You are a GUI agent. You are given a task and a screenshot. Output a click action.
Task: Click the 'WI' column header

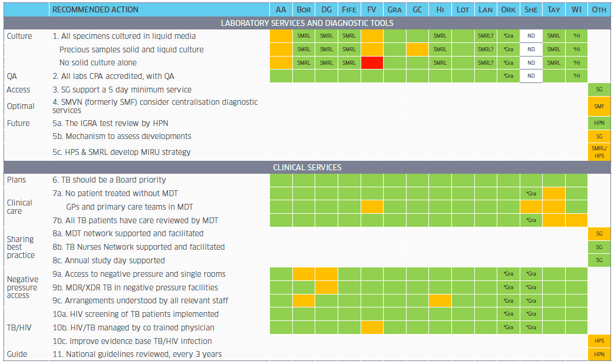coord(576,10)
